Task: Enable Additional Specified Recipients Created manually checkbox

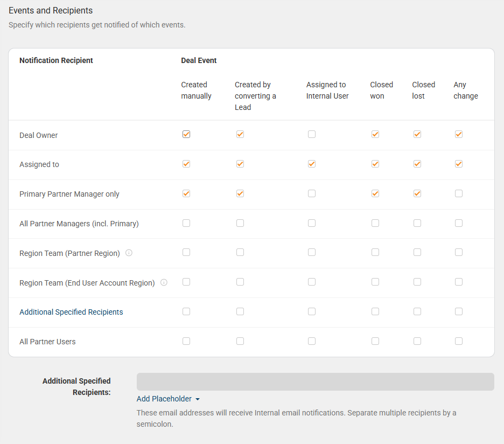Action: click(x=186, y=311)
